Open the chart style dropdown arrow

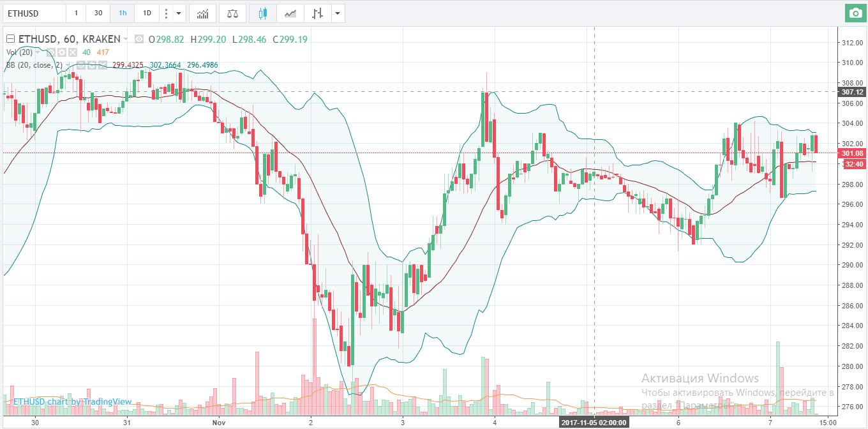pos(337,13)
